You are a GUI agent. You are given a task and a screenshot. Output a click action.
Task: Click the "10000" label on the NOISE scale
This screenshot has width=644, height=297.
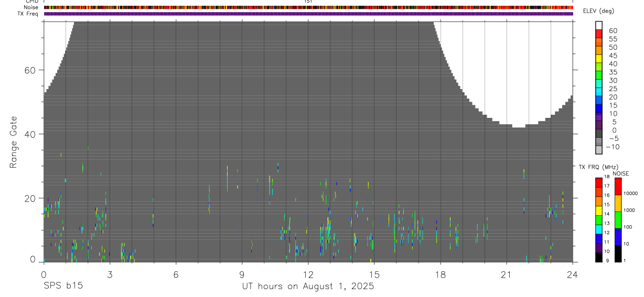[x=631, y=193]
